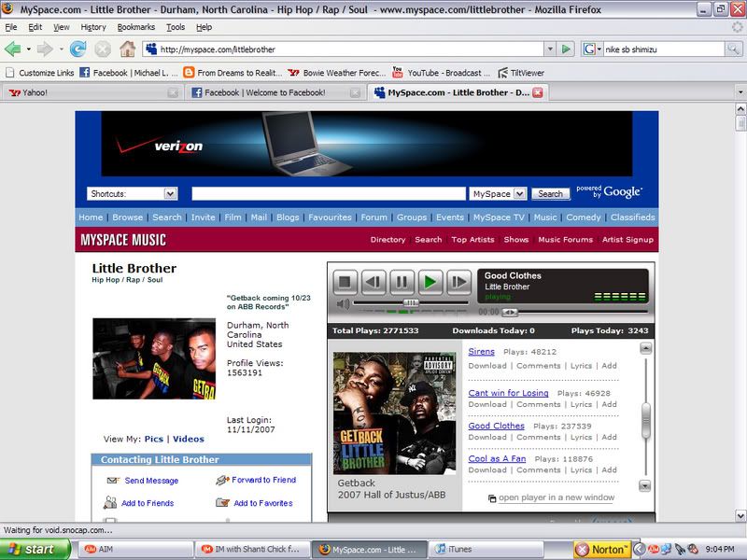Open the Bowie Weather Forecast bookmark
The image size is (747, 560).
coord(337,73)
